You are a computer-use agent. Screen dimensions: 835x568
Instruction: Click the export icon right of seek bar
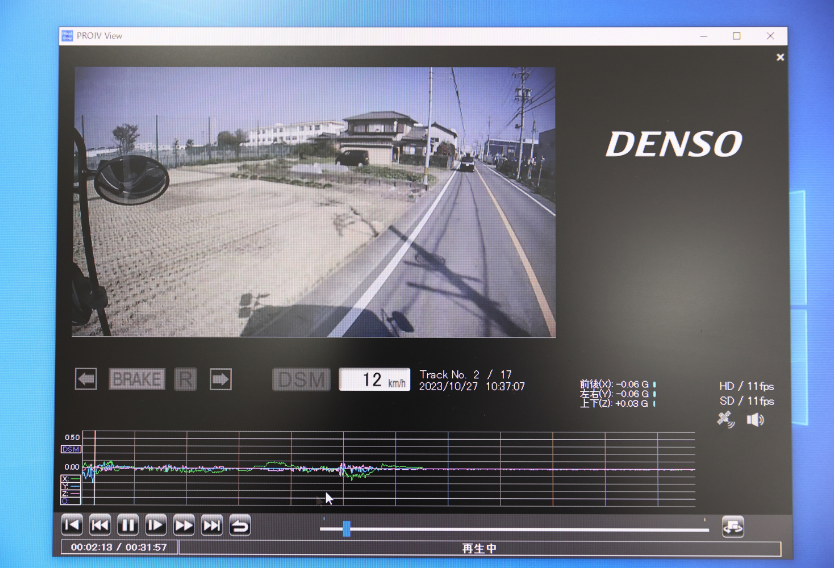pyautogui.click(x=733, y=527)
